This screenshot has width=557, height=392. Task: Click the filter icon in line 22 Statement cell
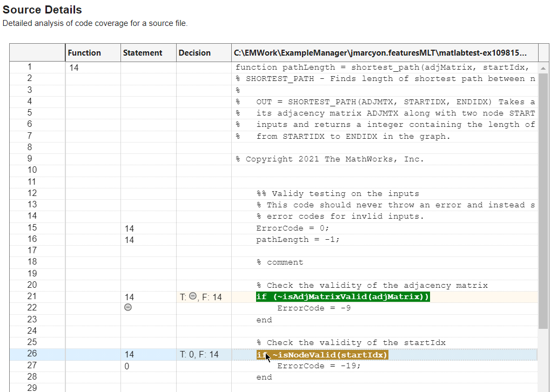[x=128, y=307]
